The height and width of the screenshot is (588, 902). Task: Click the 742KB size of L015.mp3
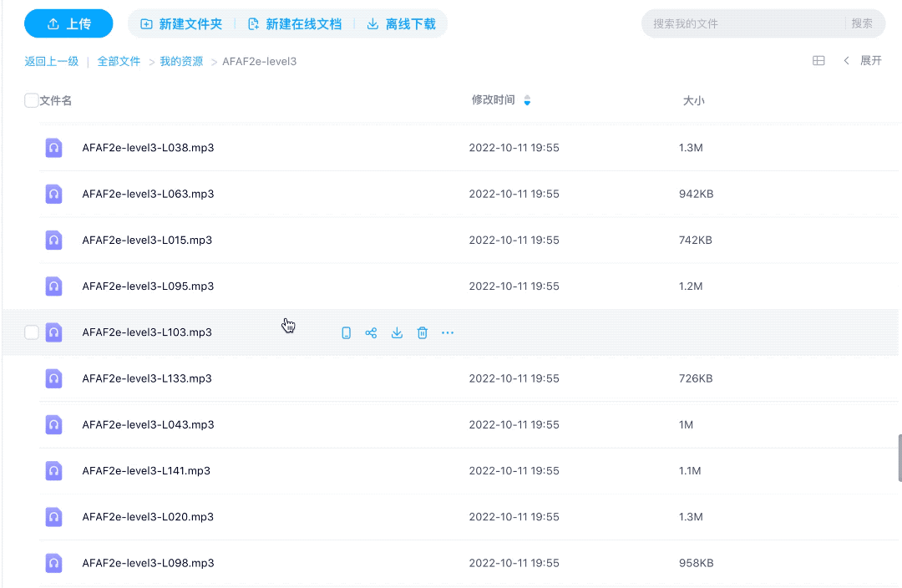(x=696, y=240)
